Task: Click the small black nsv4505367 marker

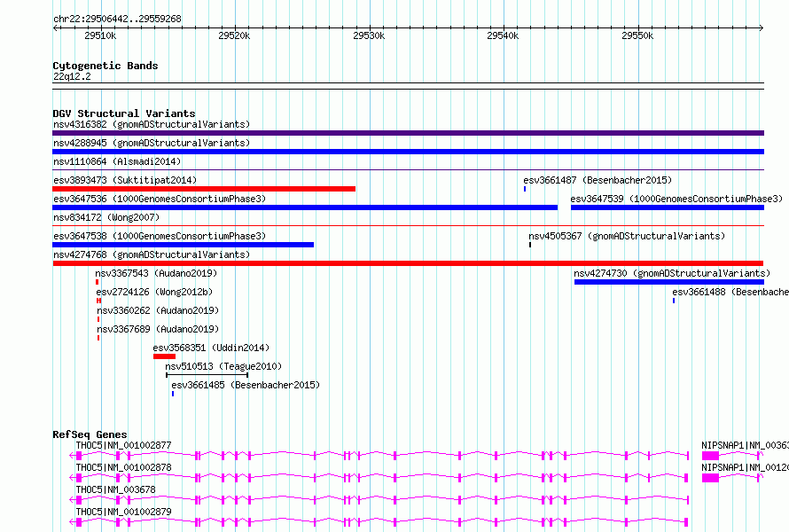Action: [x=530, y=245]
